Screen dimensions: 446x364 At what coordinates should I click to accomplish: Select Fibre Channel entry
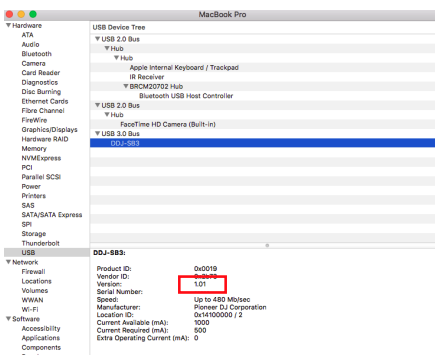pos(43,111)
